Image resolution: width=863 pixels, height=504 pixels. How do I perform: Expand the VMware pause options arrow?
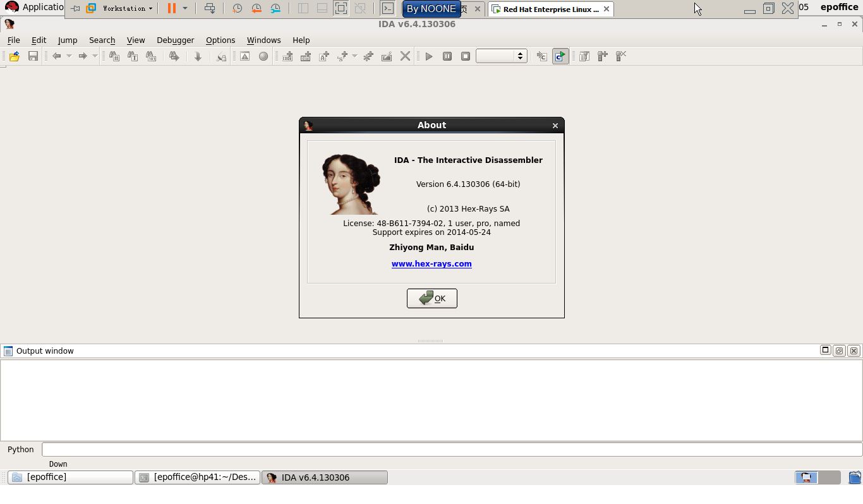tap(185, 8)
